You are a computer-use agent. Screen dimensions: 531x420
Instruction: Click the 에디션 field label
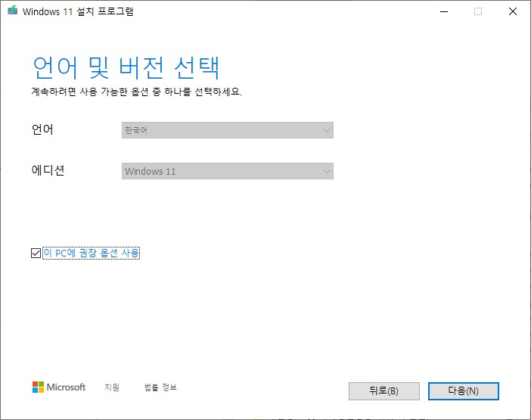[48, 170]
